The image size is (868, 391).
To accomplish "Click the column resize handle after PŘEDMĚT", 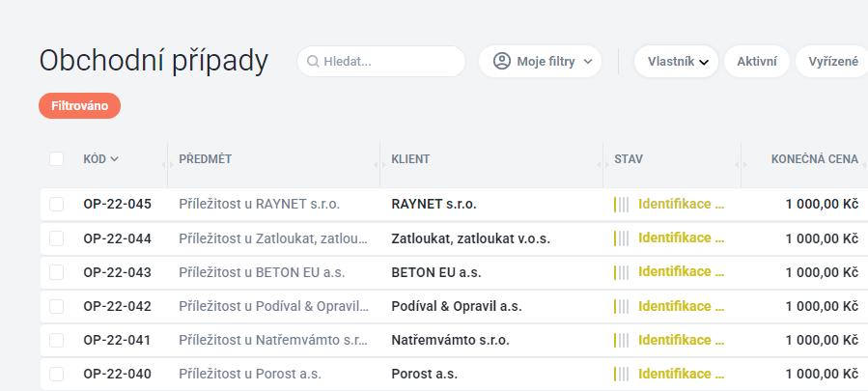I will [x=377, y=165].
